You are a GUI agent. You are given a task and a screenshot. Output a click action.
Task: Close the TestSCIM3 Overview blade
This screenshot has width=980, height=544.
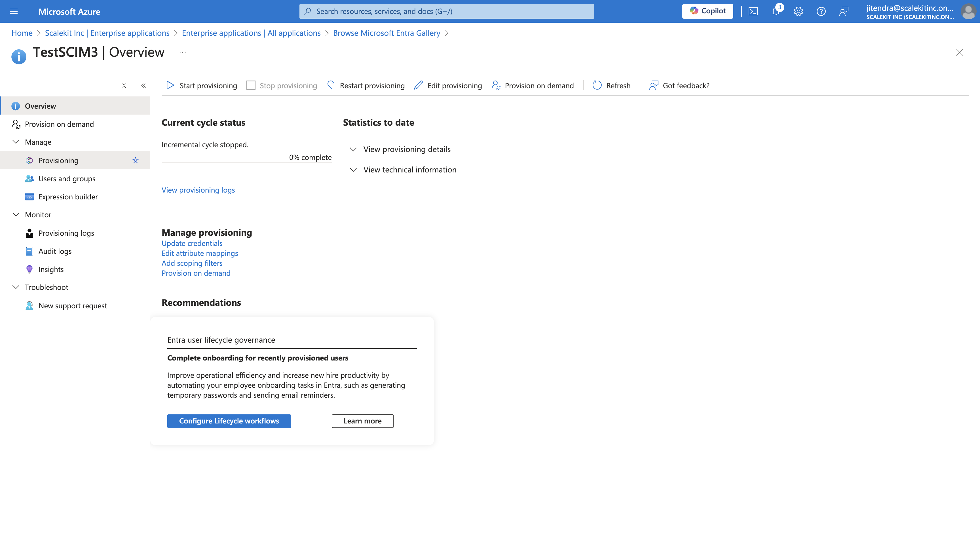[x=960, y=52]
